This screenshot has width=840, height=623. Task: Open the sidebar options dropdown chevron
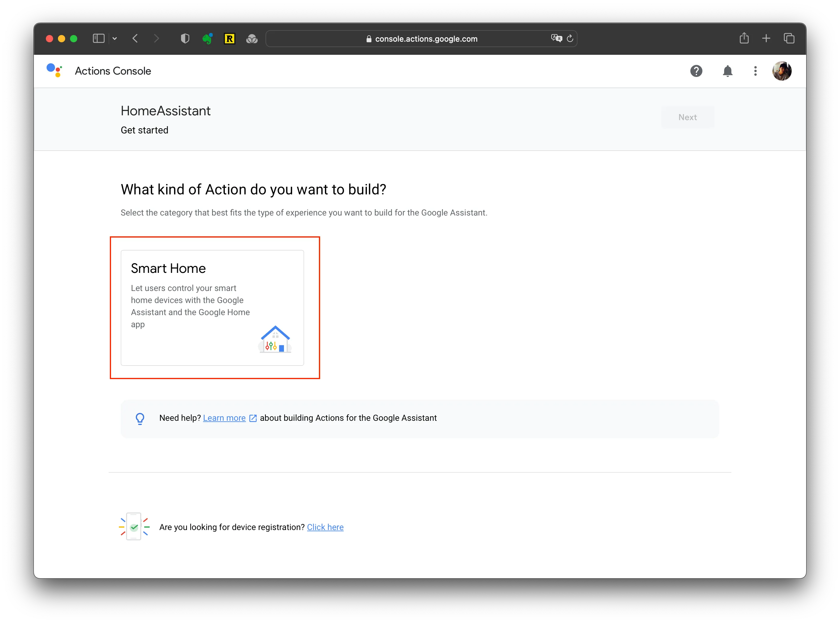pos(115,38)
